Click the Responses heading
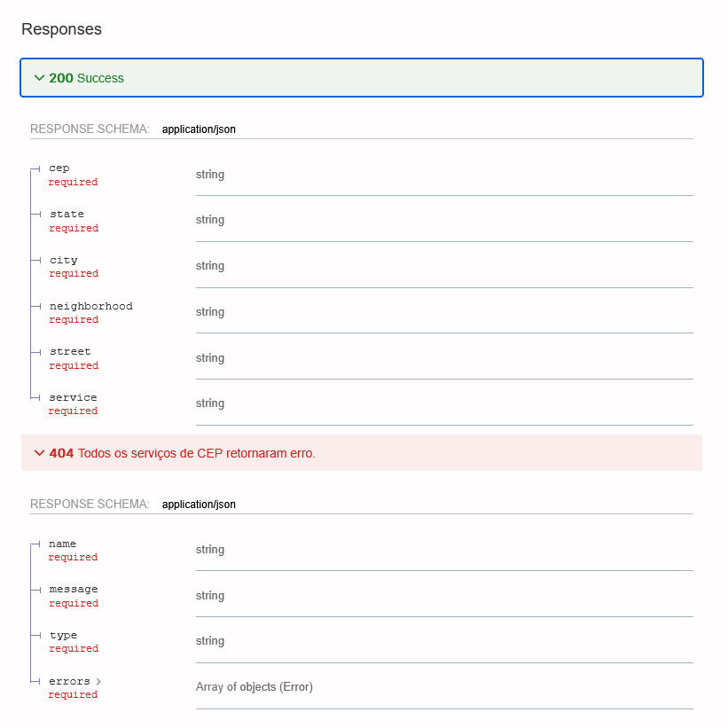The height and width of the screenshot is (728, 728). (61, 29)
